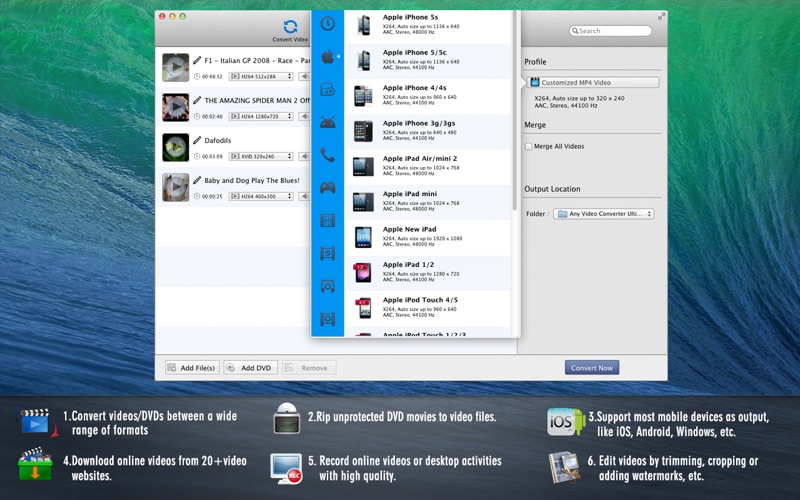Open the Convert Video toolbar tab
The image size is (800, 500).
pyautogui.click(x=290, y=31)
